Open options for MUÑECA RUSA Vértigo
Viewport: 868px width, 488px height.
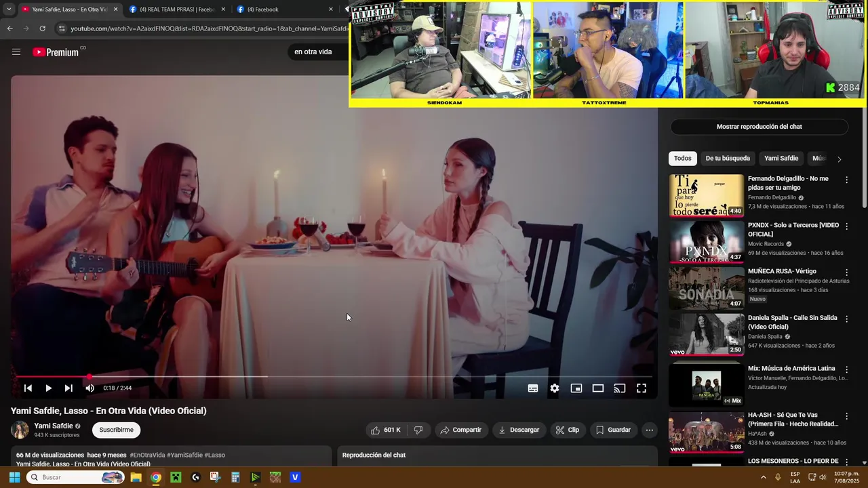click(x=846, y=272)
